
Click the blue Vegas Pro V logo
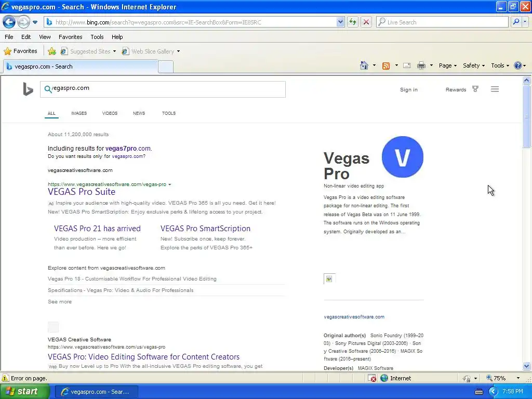[x=403, y=157]
